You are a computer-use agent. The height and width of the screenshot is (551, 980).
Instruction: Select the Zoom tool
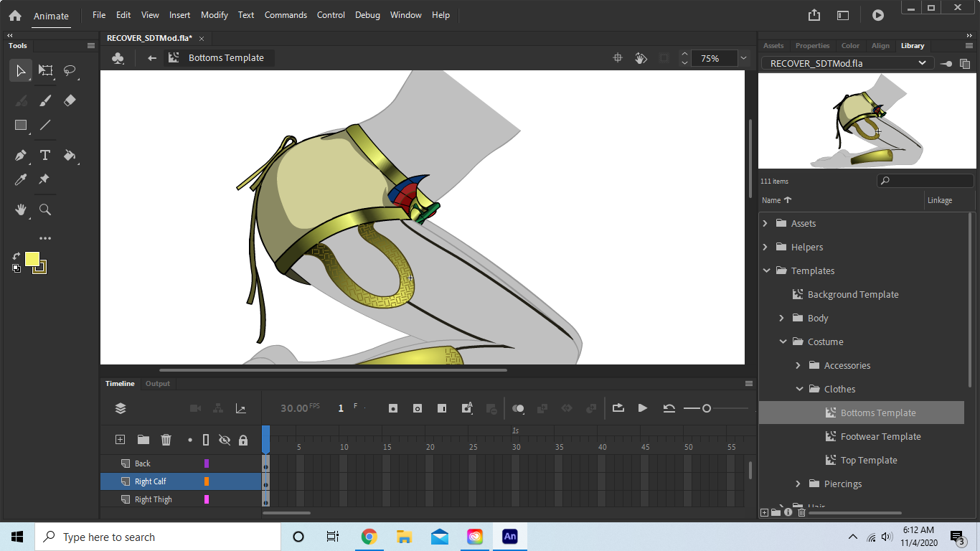44,209
